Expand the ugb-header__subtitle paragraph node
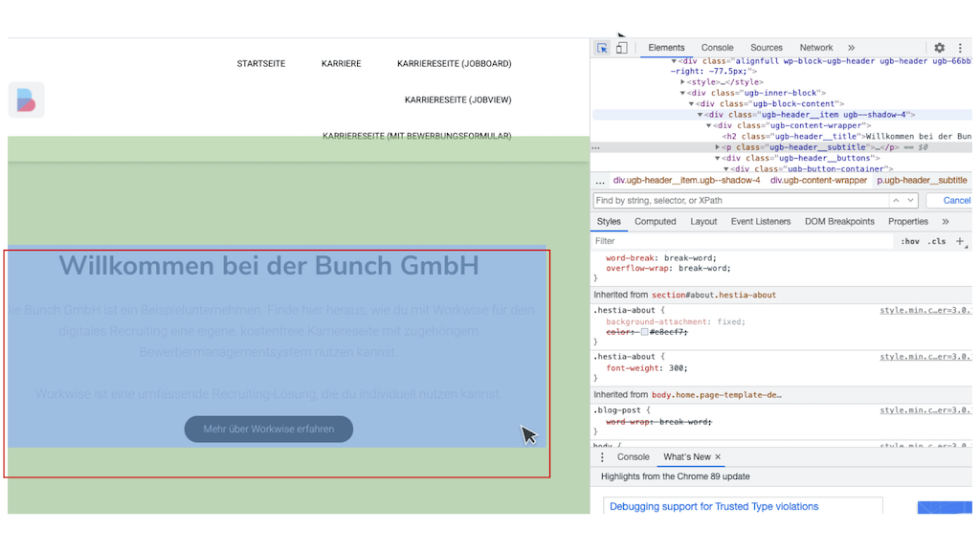Image resolution: width=980 pixels, height=551 pixels. pos(718,147)
